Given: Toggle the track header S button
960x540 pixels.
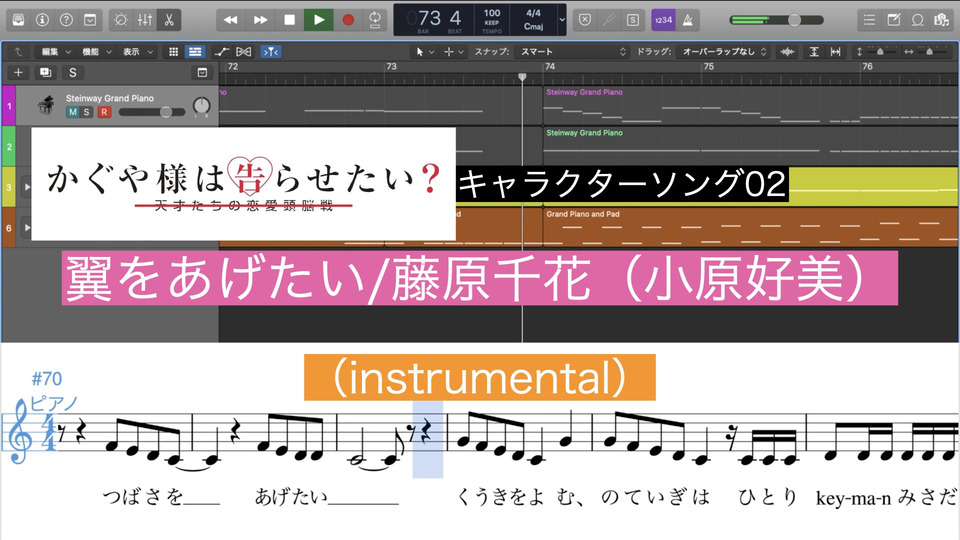Looking at the screenshot, I should point(73,73).
